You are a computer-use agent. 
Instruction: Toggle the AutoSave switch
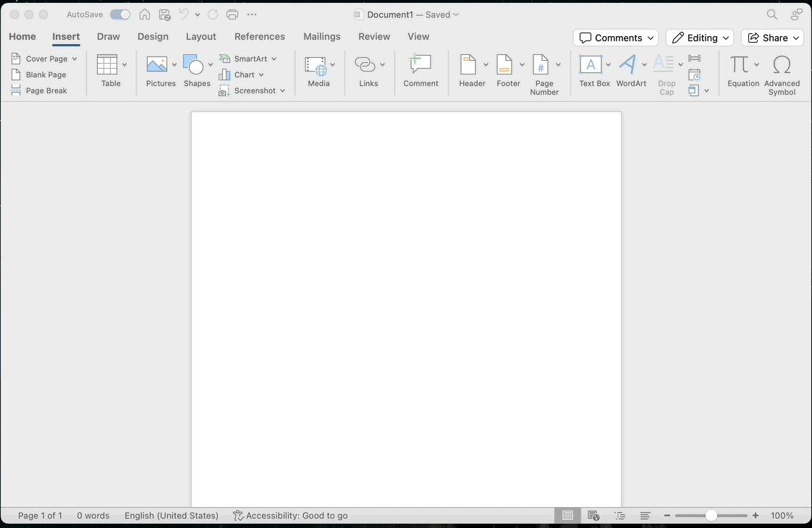pos(119,14)
